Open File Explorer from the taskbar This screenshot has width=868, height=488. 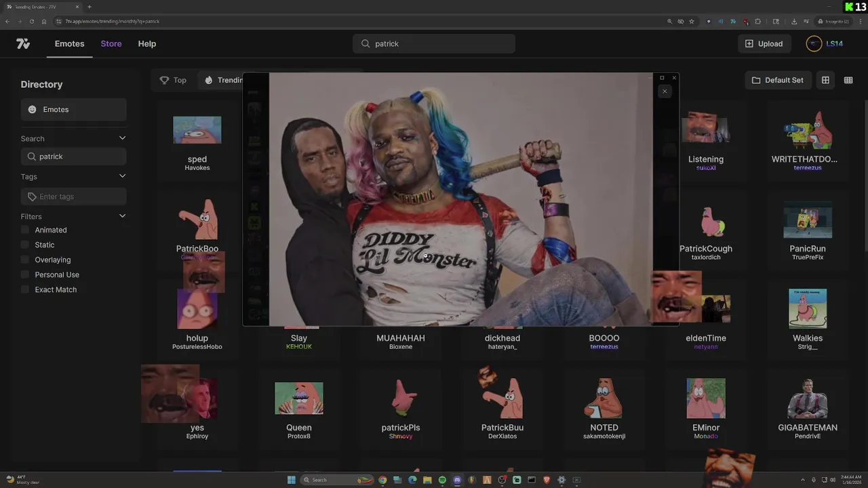coord(427,480)
